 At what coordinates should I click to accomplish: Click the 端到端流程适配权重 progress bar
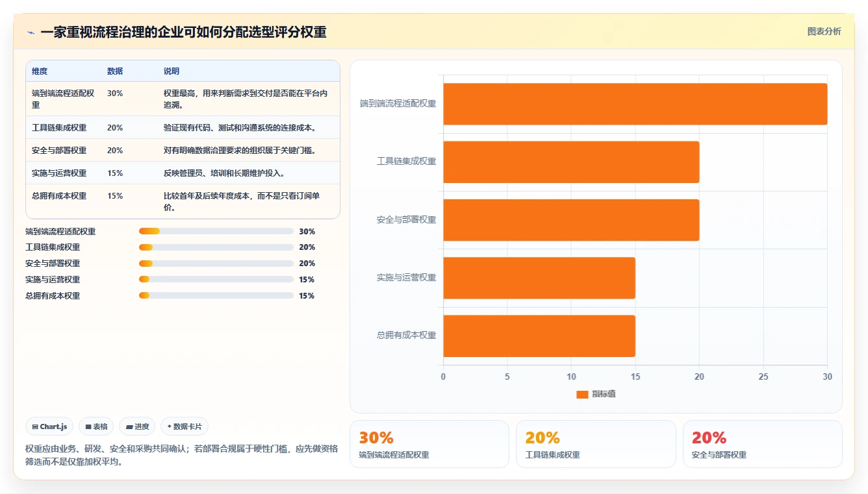(x=216, y=231)
